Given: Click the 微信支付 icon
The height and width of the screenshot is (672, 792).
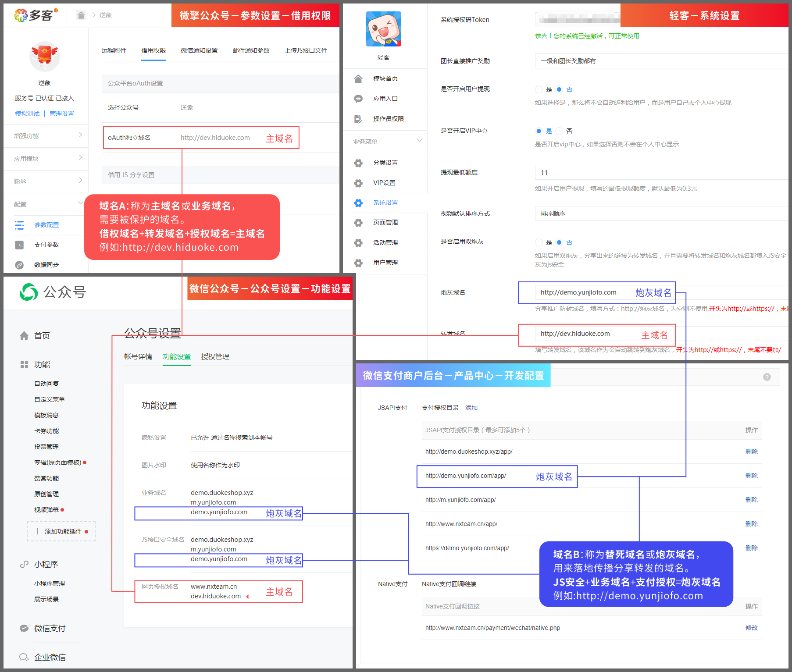Looking at the screenshot, I should [x=24, y=629].
